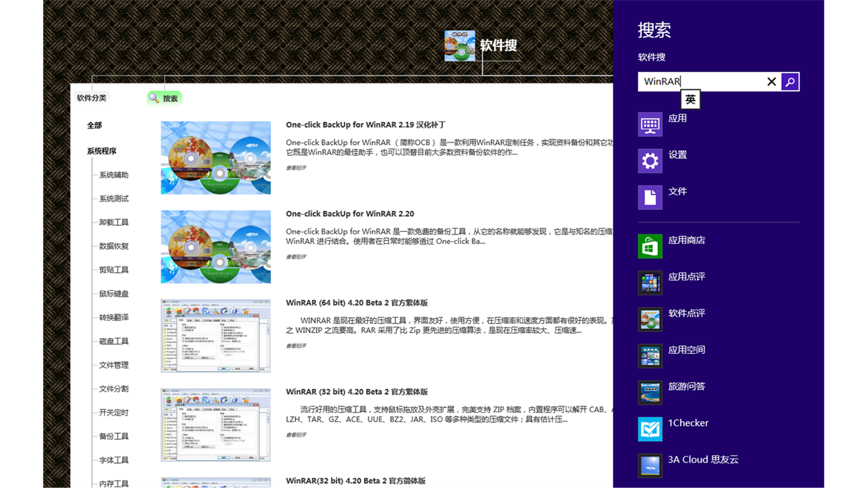Select 开关定时 subcategory
The width and height of the screenshot is (868, 488).
[114, 413]
